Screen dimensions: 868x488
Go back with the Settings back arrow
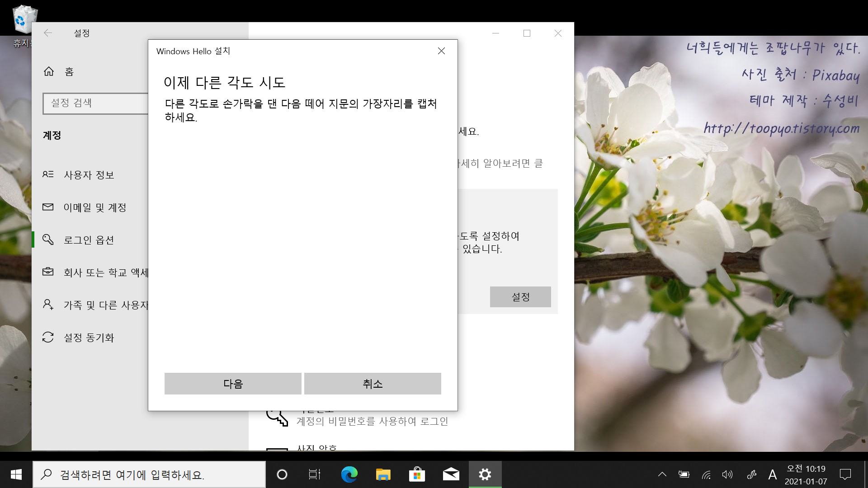tap(48, 33)
